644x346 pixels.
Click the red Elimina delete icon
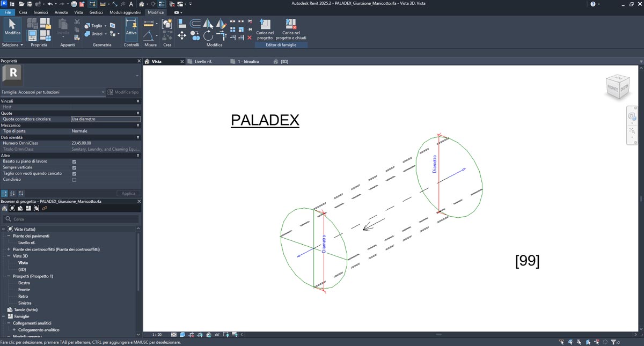[250, 38]
